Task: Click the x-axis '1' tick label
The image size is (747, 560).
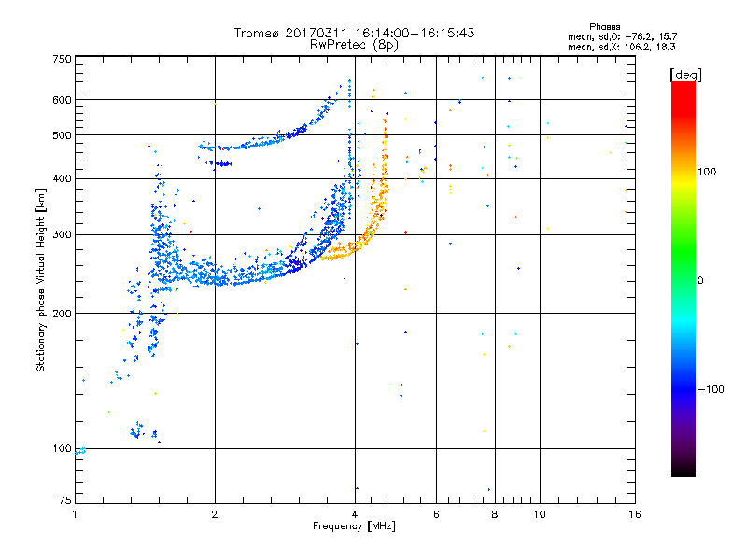Action: 75,514
